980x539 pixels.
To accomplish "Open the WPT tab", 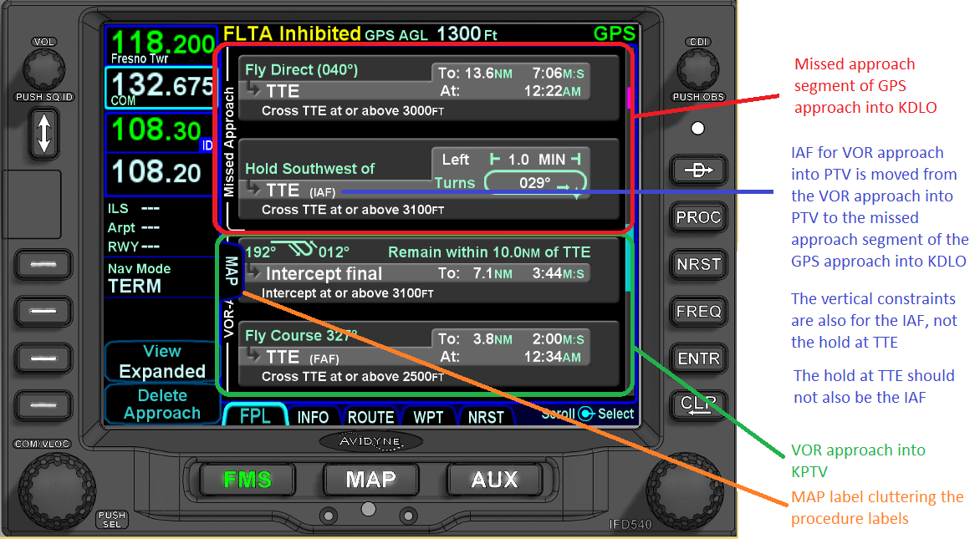I will tap(428, 417).
